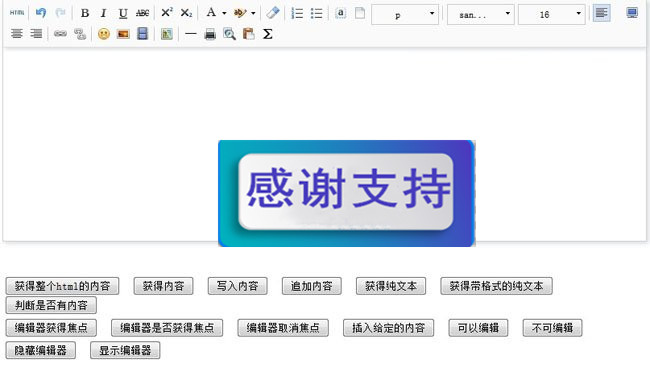Viewport: 650px width, 376px height.
Task: Clear formatting with the eraser icon
Action: click(x=273, y=13)
